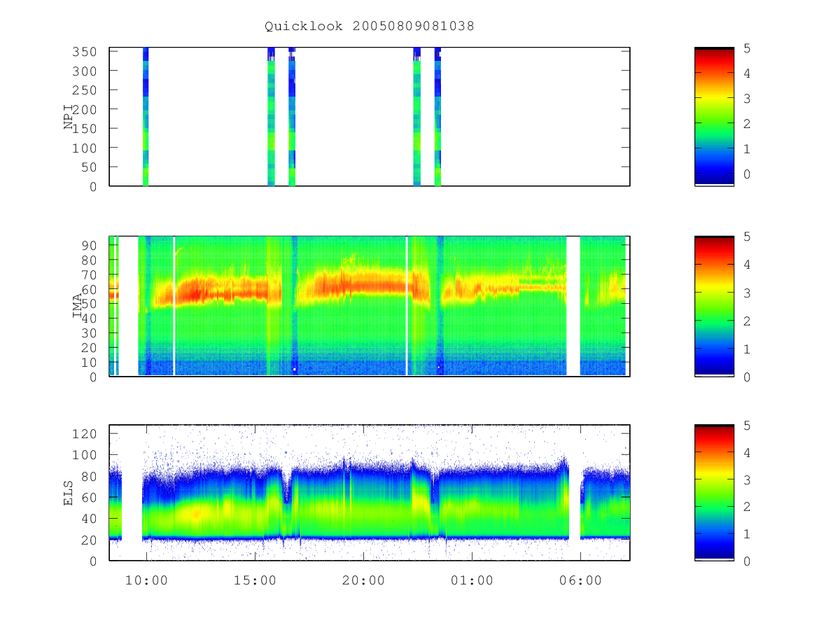Click the IMA panel color bar
Screen dimensions: 840x630
[x=714, y=306]
